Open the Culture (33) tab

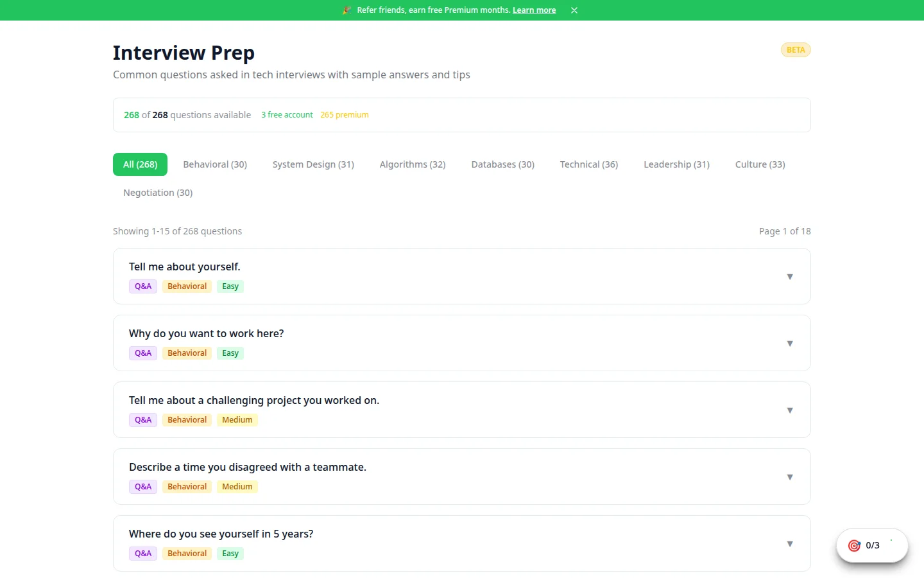pos(760,164)
